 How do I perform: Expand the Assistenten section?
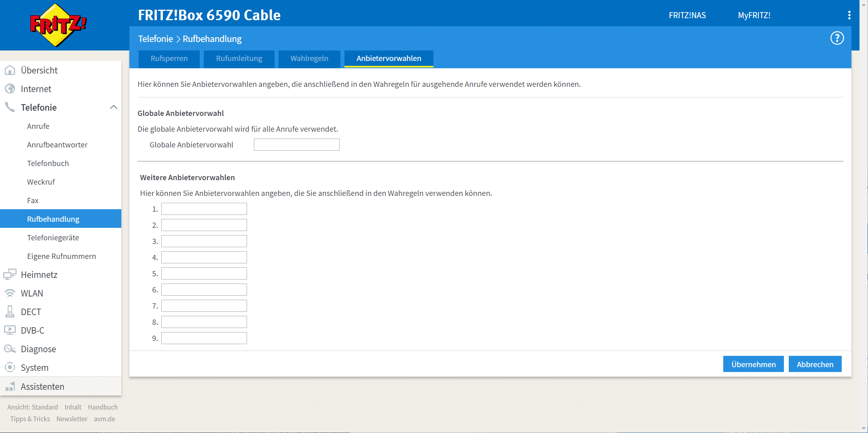coord(42,387)
